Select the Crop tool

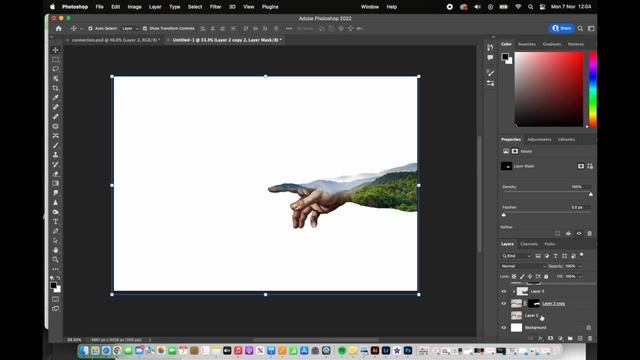click(56, 88)
